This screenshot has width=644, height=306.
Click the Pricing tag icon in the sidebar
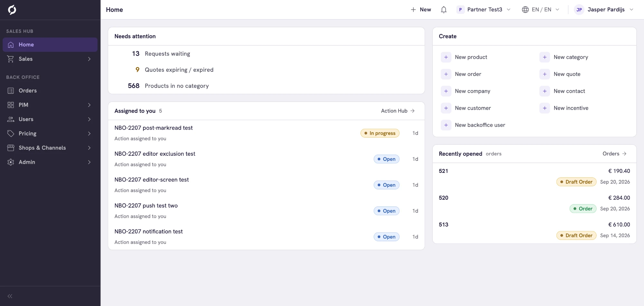click(11, 134)
